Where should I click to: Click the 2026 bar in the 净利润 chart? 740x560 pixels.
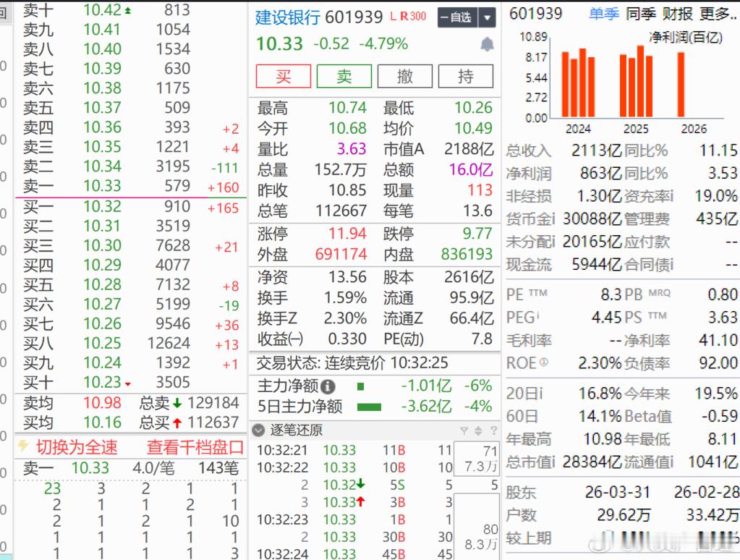tap(681, 85)
